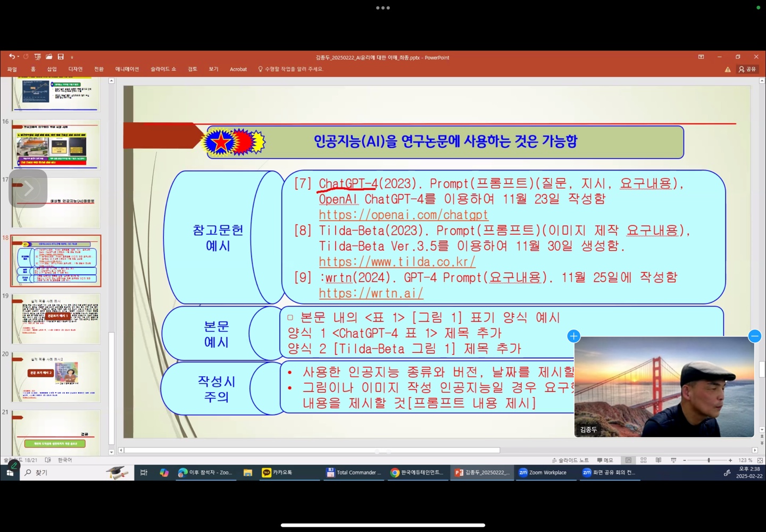Start Slide Show view icon in status bar
766x532 pixels.
pos(673,460)
